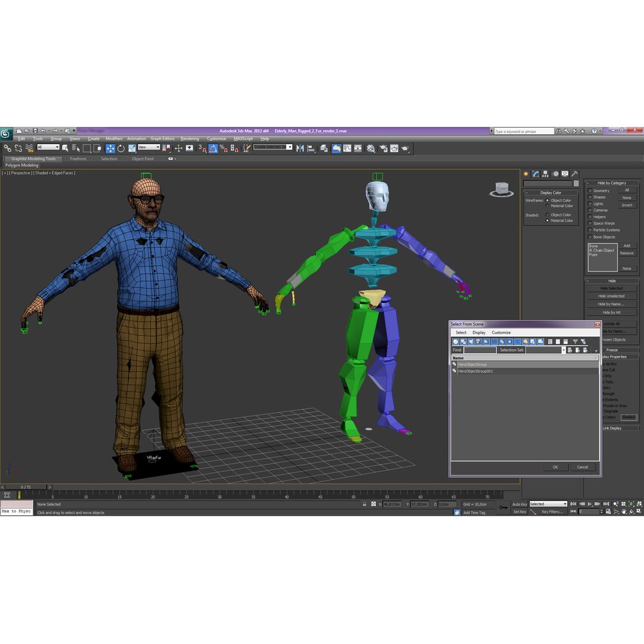
Task: Click the Pan View hand icon
Action: 624,512
